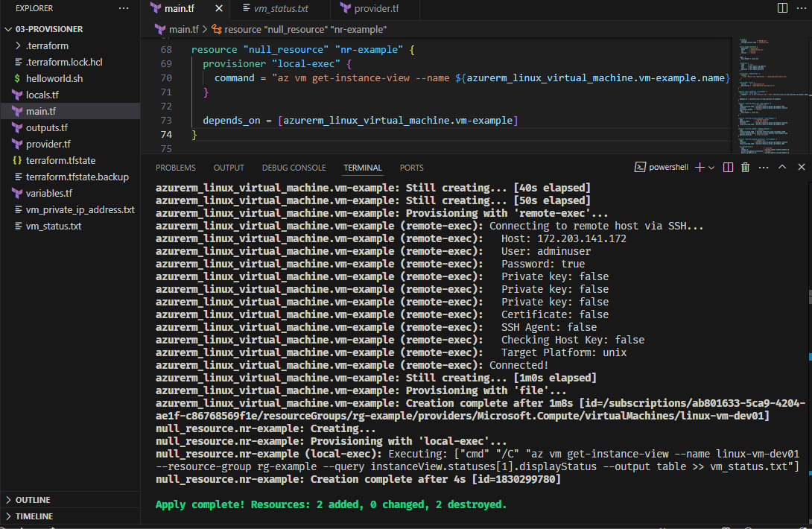Viewport: 812px width, 529px height.
Task: Click the Terraform icon beside variables.tf
Action: click(18, 193)
